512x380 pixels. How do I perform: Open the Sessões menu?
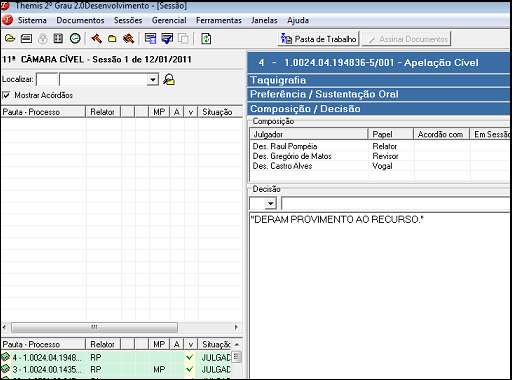point(128,20)
